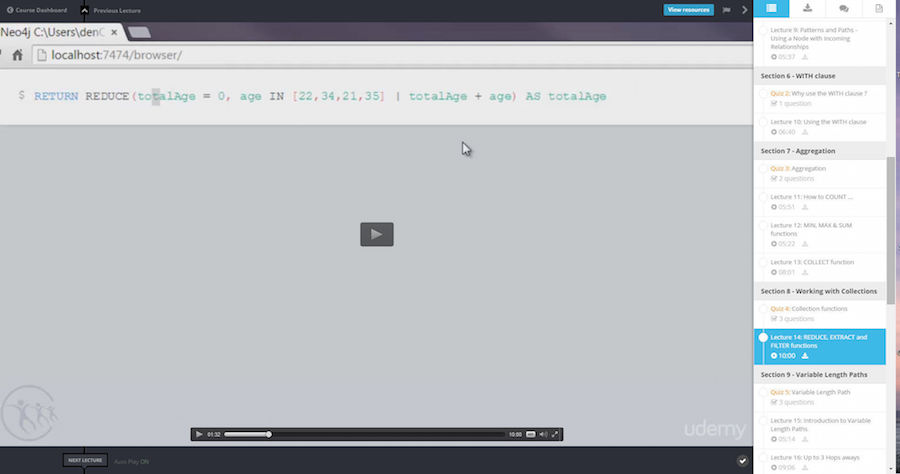
Task: Switch to the downloads tab
Action: click(x=807, y=8)
